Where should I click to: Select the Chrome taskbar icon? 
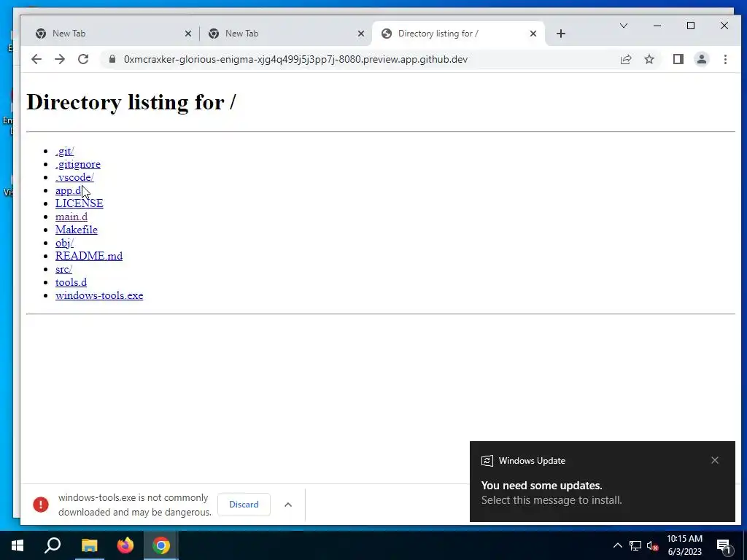coord(161,545)
